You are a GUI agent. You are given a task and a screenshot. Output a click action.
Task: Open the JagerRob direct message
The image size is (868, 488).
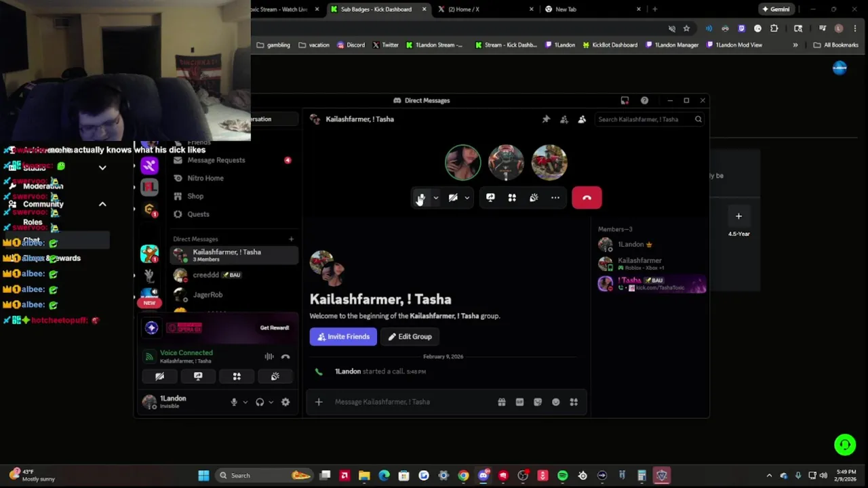[x=233, y=295]
